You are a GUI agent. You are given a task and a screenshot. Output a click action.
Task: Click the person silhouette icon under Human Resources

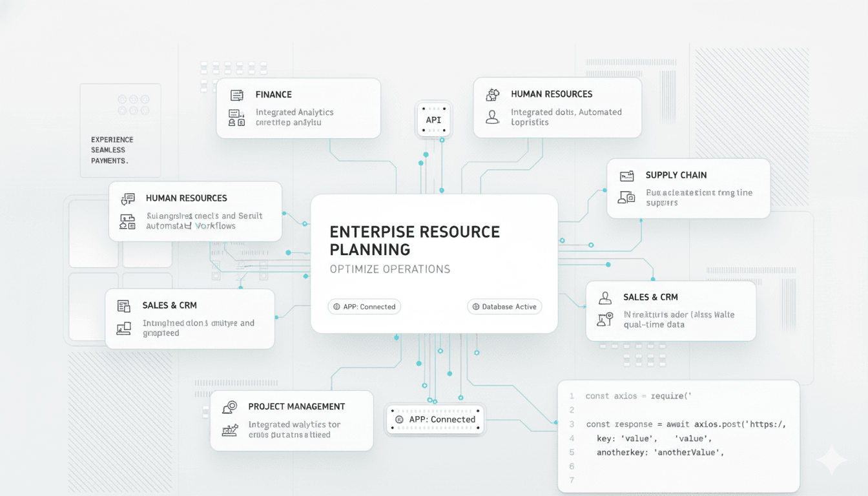pyautogui.click(x=493, y=117)
